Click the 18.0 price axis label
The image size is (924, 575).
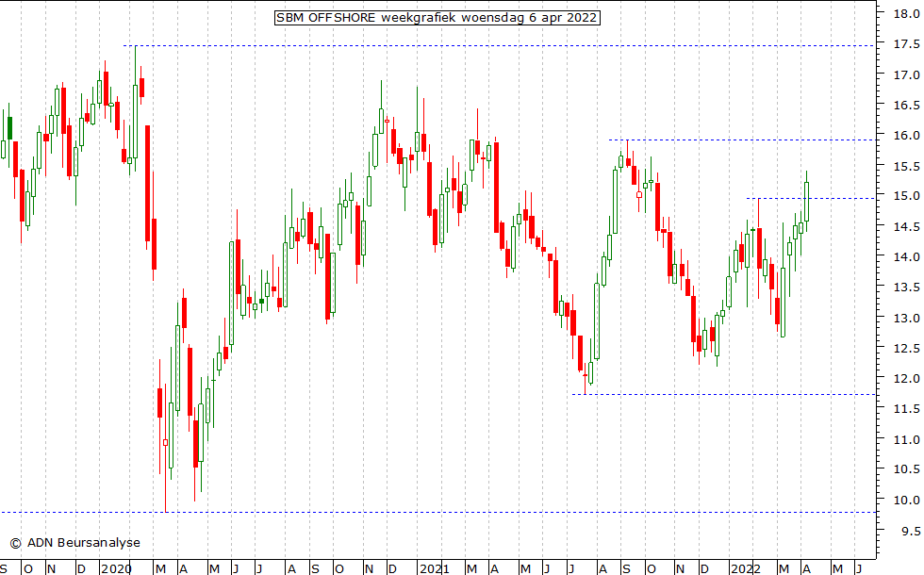click(906, 13)
